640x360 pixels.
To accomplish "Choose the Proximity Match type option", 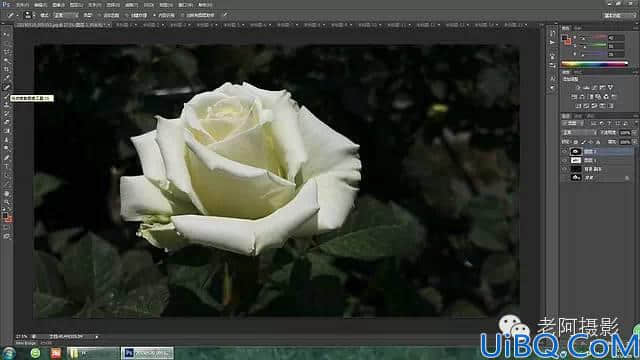I will pyautogui.click(x=108, y=15).
